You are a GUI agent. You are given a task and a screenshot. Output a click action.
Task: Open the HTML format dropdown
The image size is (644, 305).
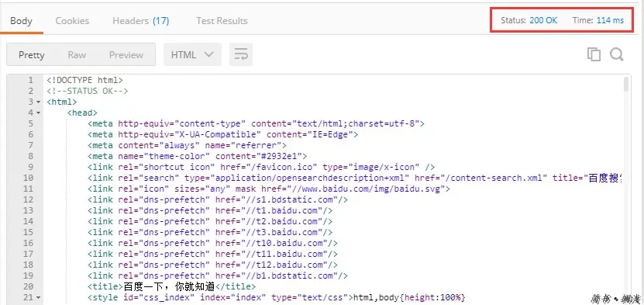click(x=193, y=54)
